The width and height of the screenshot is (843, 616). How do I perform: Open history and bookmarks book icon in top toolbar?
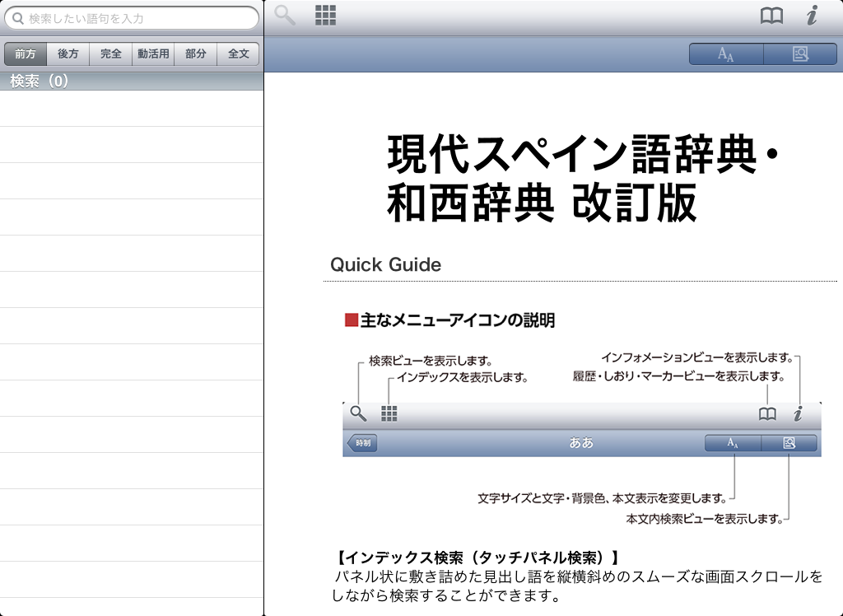(x=771, y=16)
